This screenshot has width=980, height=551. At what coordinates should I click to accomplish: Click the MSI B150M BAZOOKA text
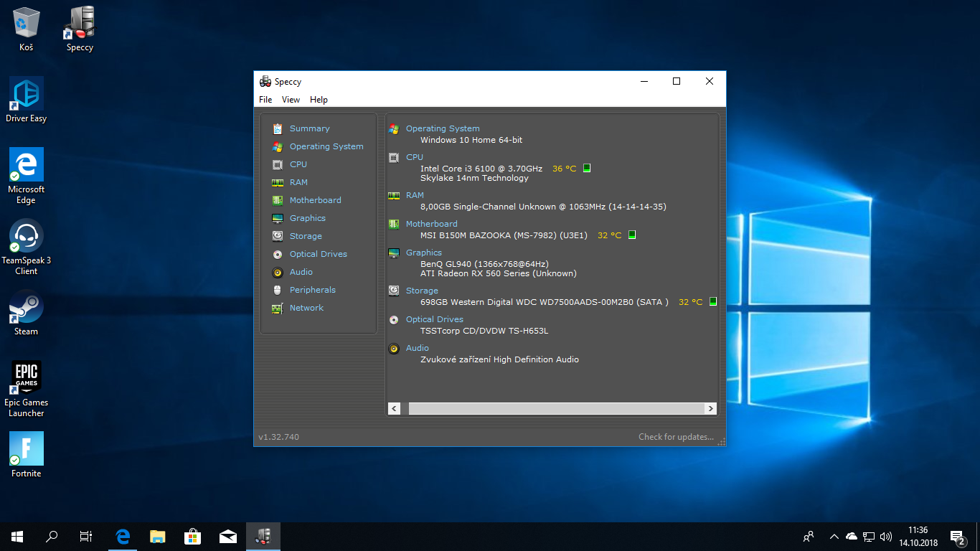pyautogui.click(x=504, y=235)
